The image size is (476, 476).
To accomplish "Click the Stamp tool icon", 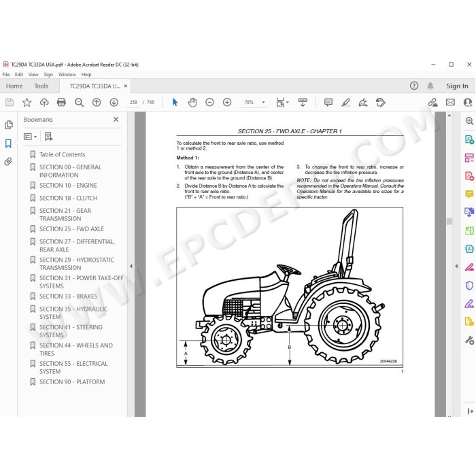I will (x=380, y=102).
